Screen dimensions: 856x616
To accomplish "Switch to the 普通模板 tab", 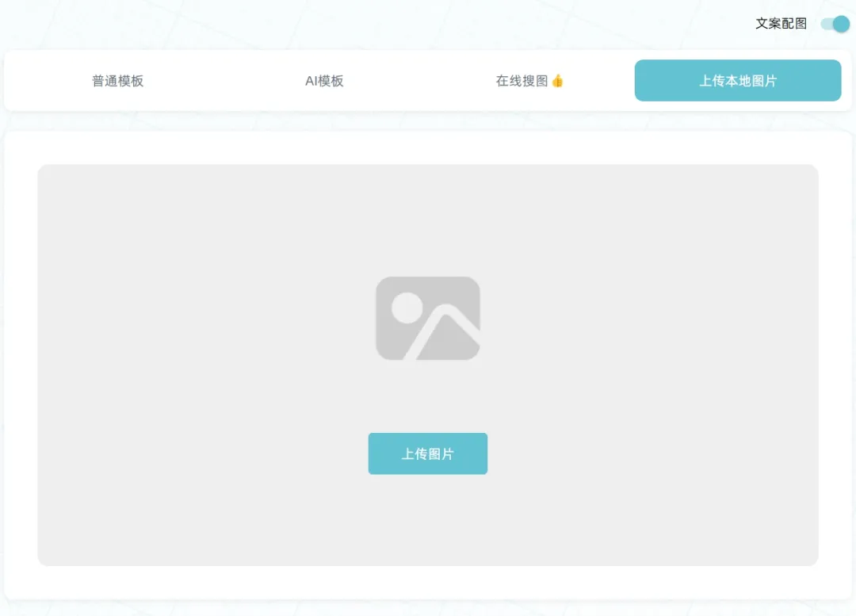I will [x=118, y=81].
